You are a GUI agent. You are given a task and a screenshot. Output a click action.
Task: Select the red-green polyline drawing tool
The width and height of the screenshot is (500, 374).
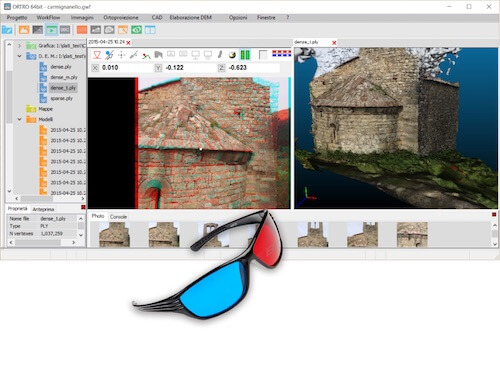click(x=146, y=55)
